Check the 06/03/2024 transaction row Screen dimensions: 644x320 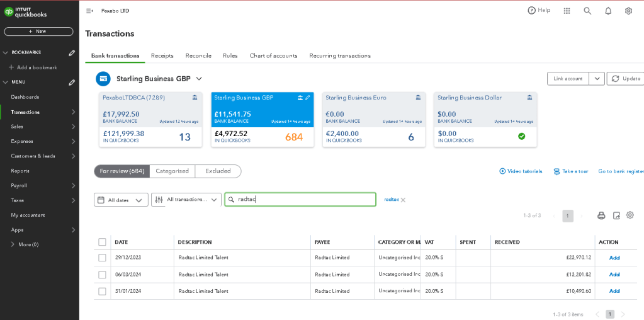102,275
